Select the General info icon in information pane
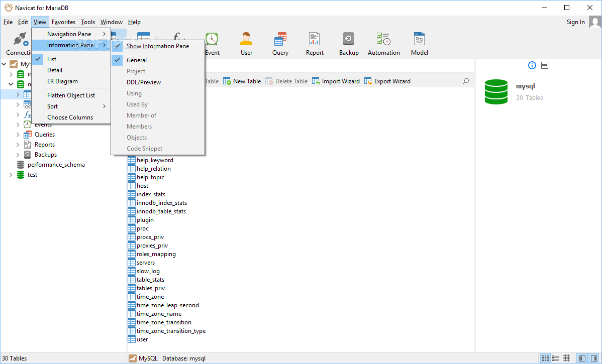 pos(532,65)
